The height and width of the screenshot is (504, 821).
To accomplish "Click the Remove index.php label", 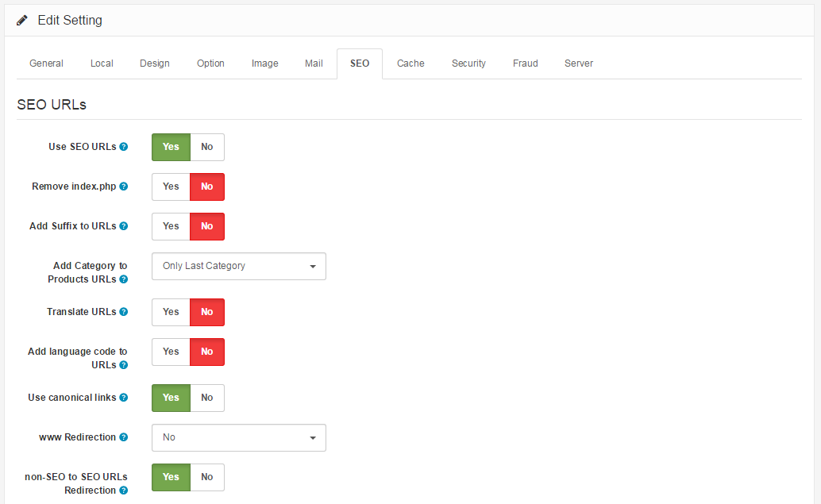I will click(x=74, y=187).
